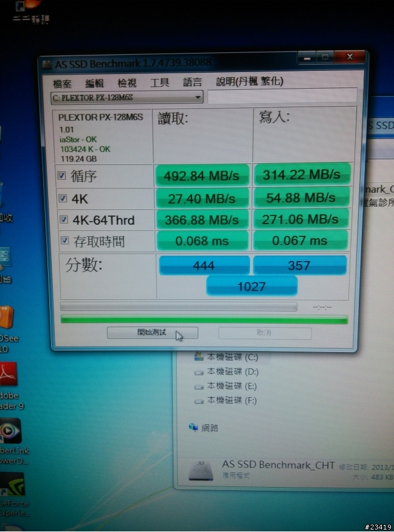Click the 開始測試 button
The image size is (394, 532).
click(153, 332)
